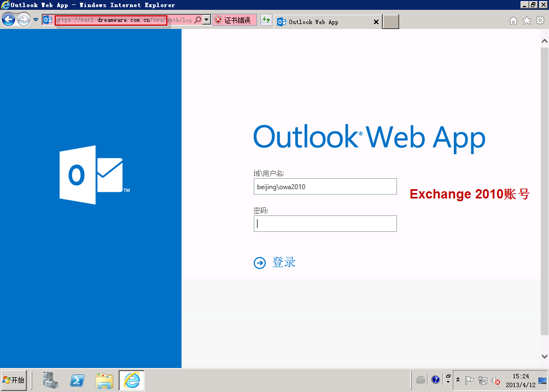
Task: Expand the address bar autocomplete dropdown
Action: [x=207, y=20]
